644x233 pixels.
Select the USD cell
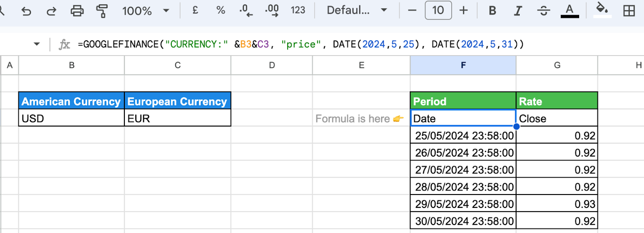(72, 118)
